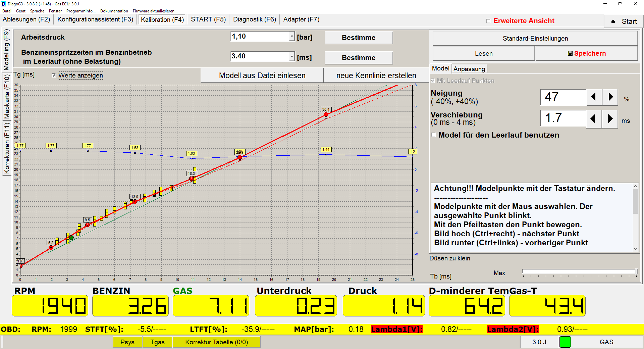Switch to Konfigurationassistent (F3) tab
The height and width of the screenshot is (349, 644).
coord(95,19)
